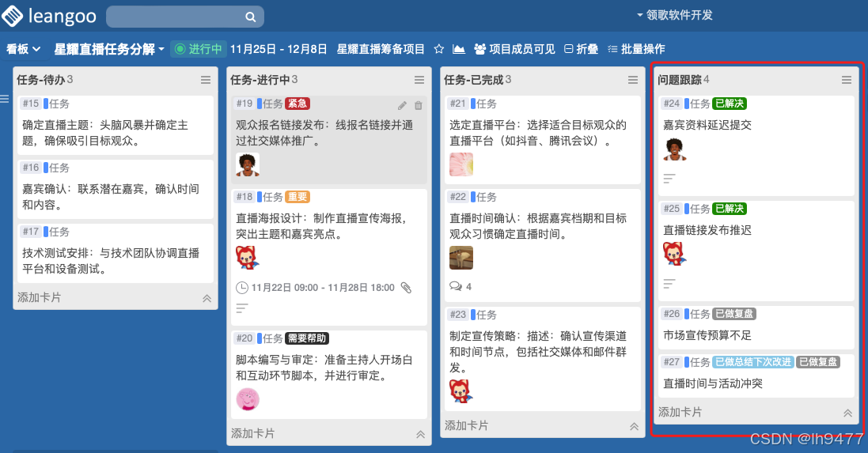The width and height of the screenshot is (868, 453).
Task: Click the red 紧急 label on card #19
Action: coord(298,104)
